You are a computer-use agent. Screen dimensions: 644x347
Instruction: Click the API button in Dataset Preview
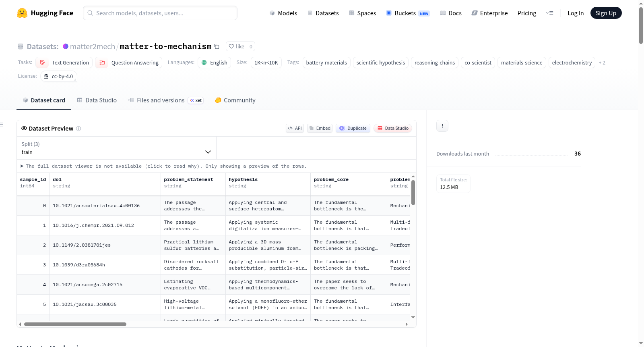(x=295, y=128)
